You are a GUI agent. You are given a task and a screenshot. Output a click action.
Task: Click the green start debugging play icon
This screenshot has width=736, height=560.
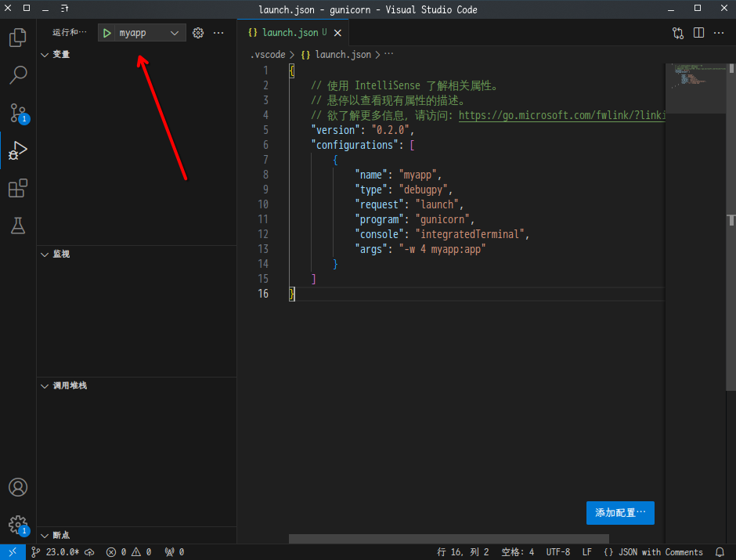[106, 33]
